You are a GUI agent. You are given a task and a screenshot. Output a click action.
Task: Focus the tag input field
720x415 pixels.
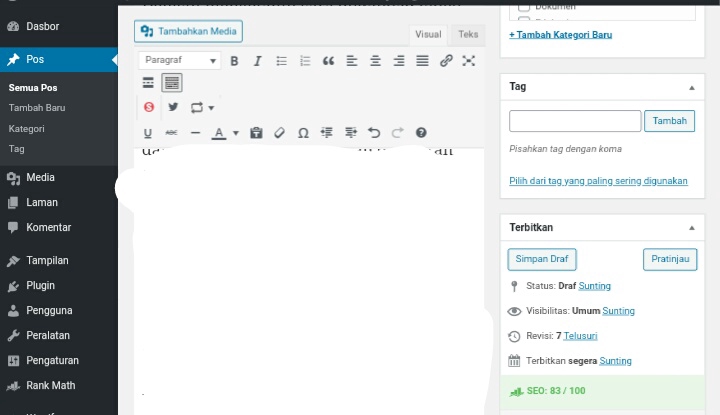575,121
